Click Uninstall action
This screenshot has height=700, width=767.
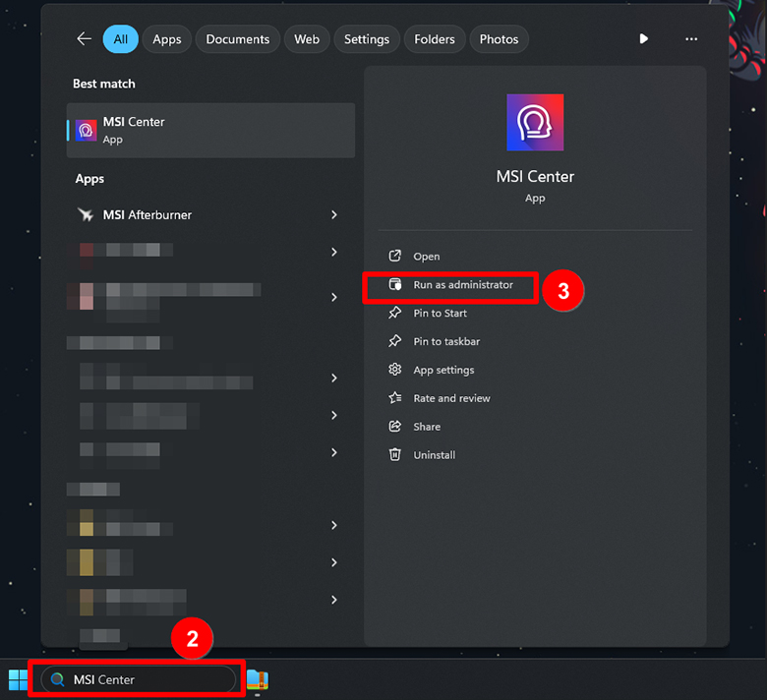(x=435, y=455)
